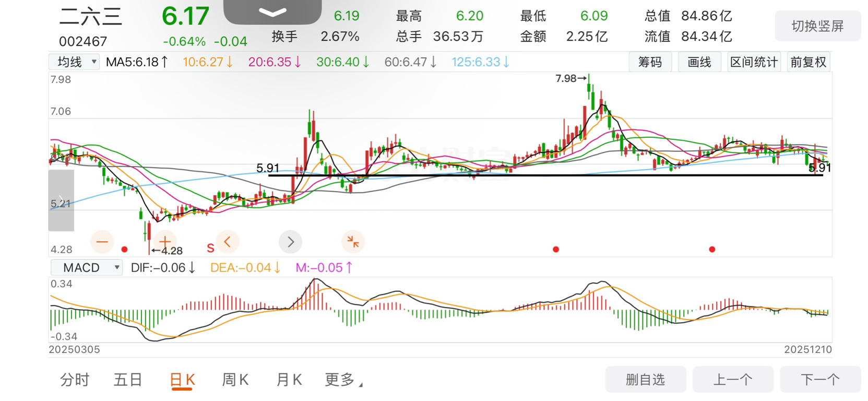Go to previous stock with 上一个
The image size is (868, 401).
pyautogui.click(x=733, y=380)
